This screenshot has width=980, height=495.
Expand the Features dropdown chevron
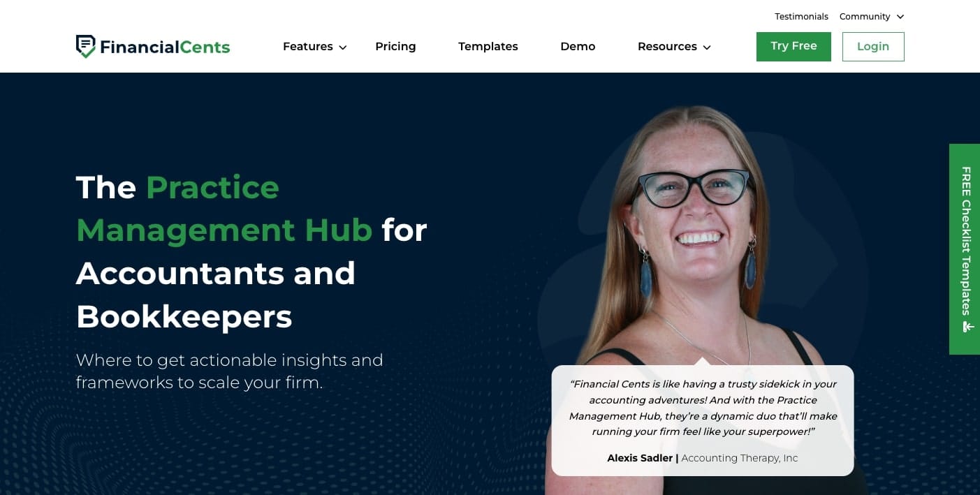(x=343, y=47)
